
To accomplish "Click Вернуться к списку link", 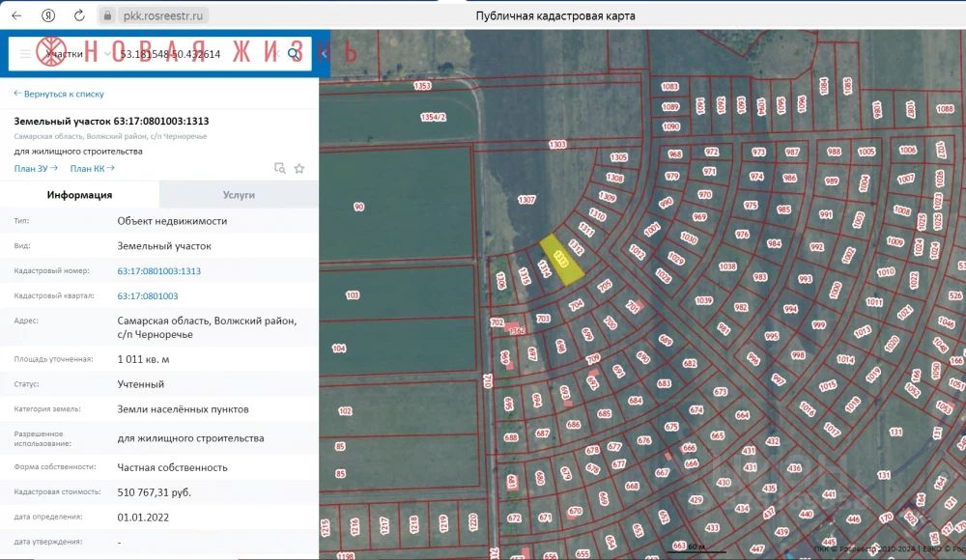I will tap(59, 94).
